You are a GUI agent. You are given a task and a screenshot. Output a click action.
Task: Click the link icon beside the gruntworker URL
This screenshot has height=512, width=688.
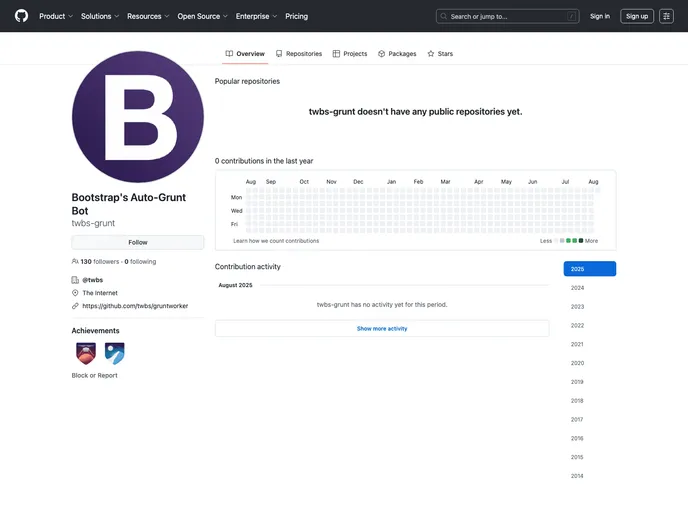pyautogui.click(x=75, y=306)
